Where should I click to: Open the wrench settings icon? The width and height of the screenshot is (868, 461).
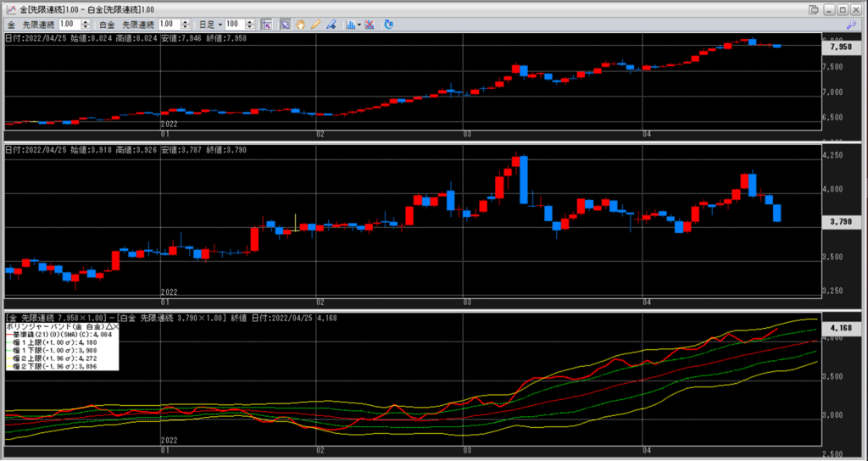point(853,25)
